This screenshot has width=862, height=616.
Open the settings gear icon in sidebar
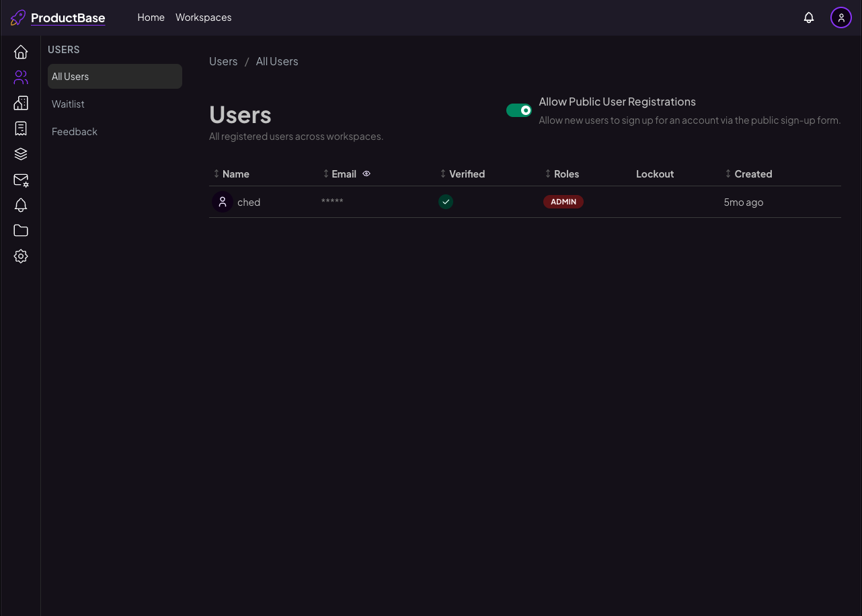click(x=21, y=256)
